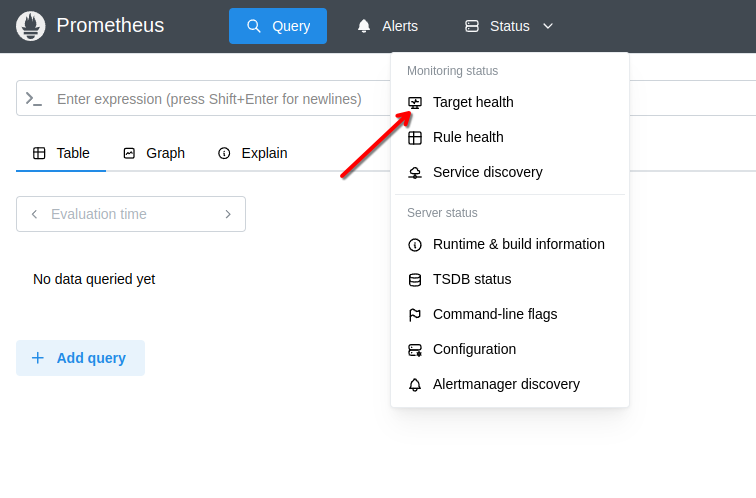This screenshot has height=498, width=756.
Task: Click the Query navigation button
Action: 278,26
